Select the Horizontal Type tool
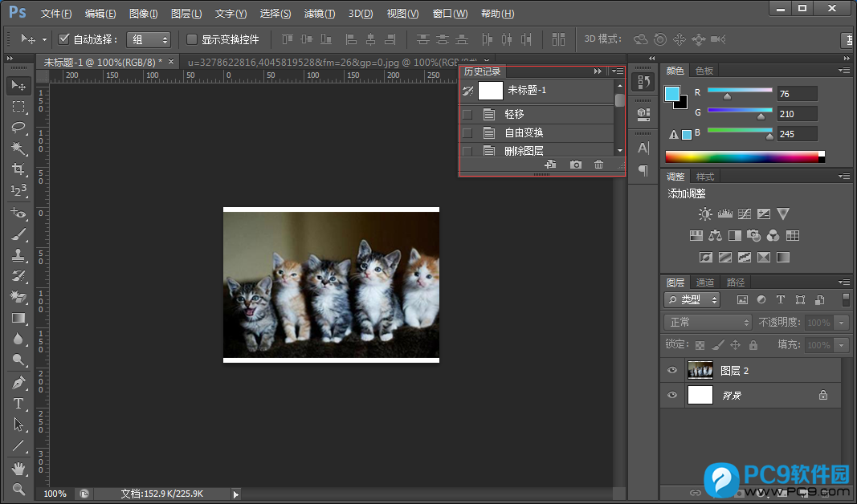This screenshot has height=504, width=857. pos(18,404)
